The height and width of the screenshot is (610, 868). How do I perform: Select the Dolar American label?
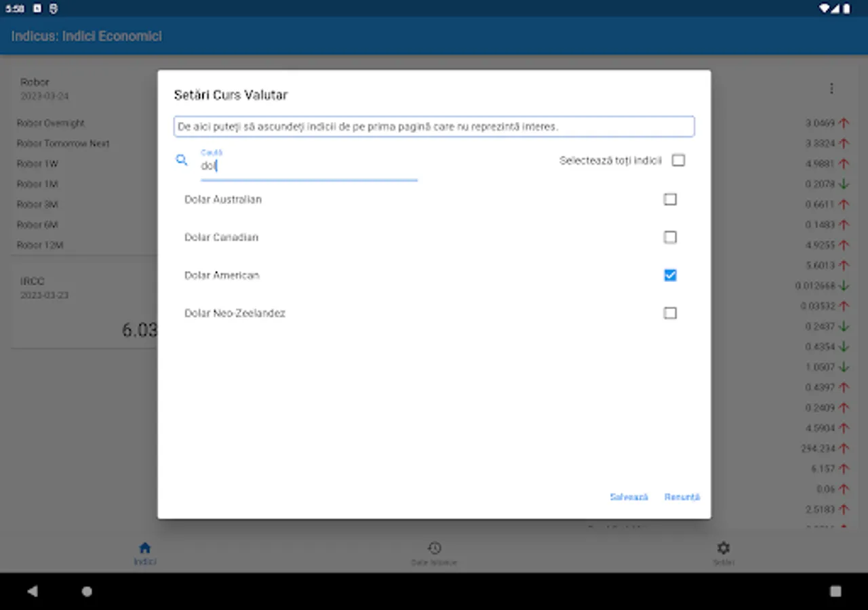point(222,275)
